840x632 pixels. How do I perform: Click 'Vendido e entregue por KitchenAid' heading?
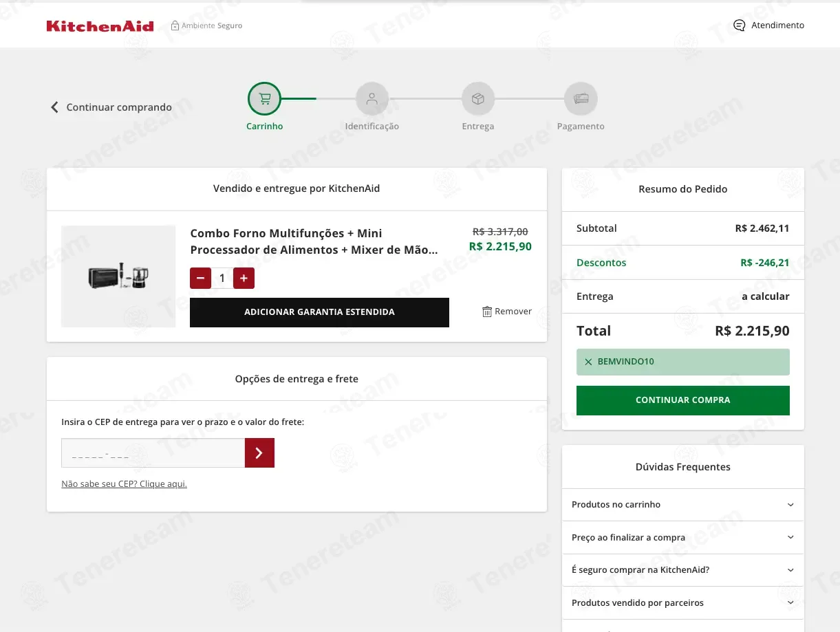point(297,188)
